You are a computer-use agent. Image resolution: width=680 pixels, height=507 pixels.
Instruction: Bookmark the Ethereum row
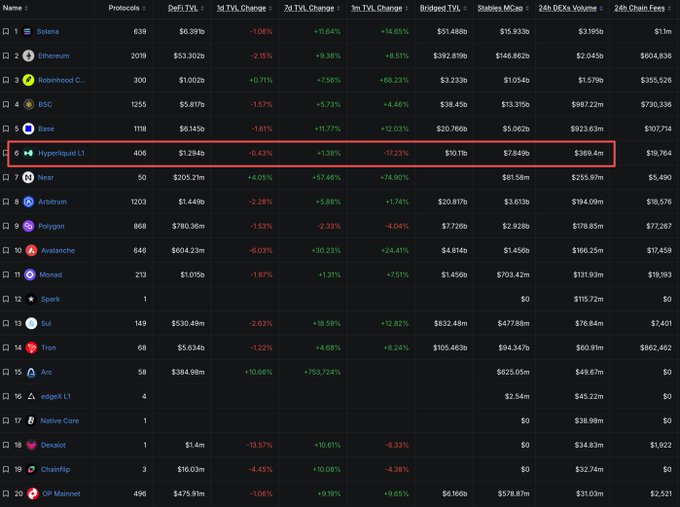(x=6, y=56)
